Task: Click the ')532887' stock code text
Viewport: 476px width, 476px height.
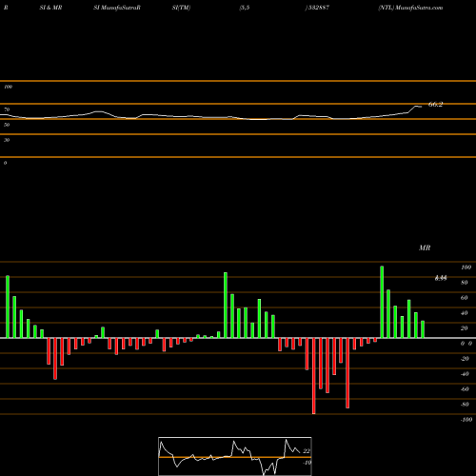Action: [317, 8]
